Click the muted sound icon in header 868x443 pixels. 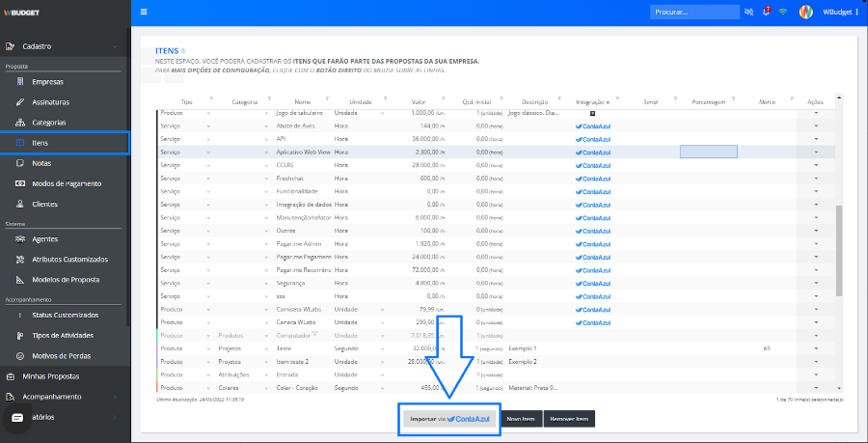click(749, 12)
